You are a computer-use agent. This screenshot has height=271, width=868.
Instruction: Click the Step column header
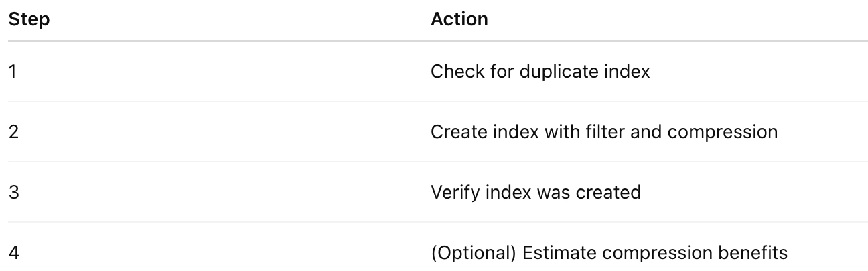point(29,19)
